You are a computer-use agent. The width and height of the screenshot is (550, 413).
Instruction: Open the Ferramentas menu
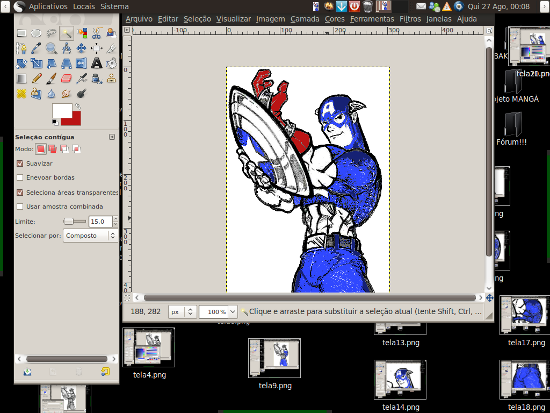372,19
